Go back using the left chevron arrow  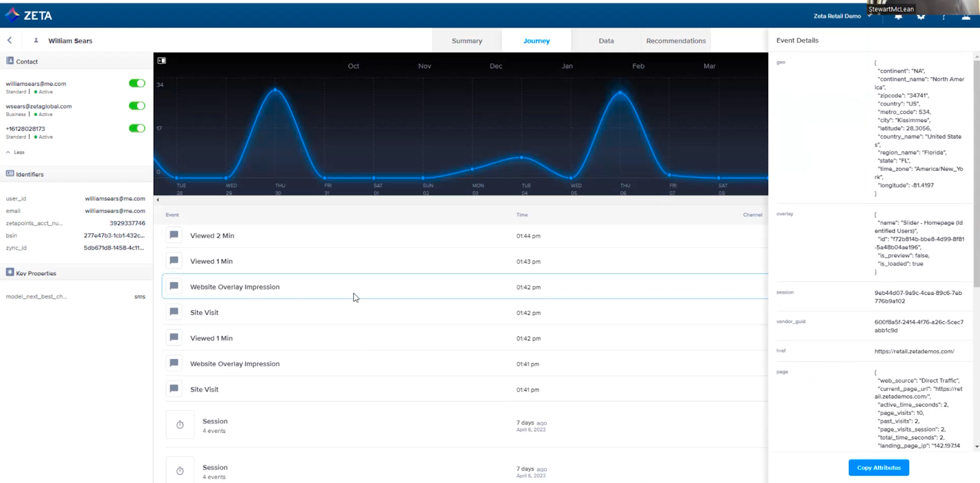10,40
